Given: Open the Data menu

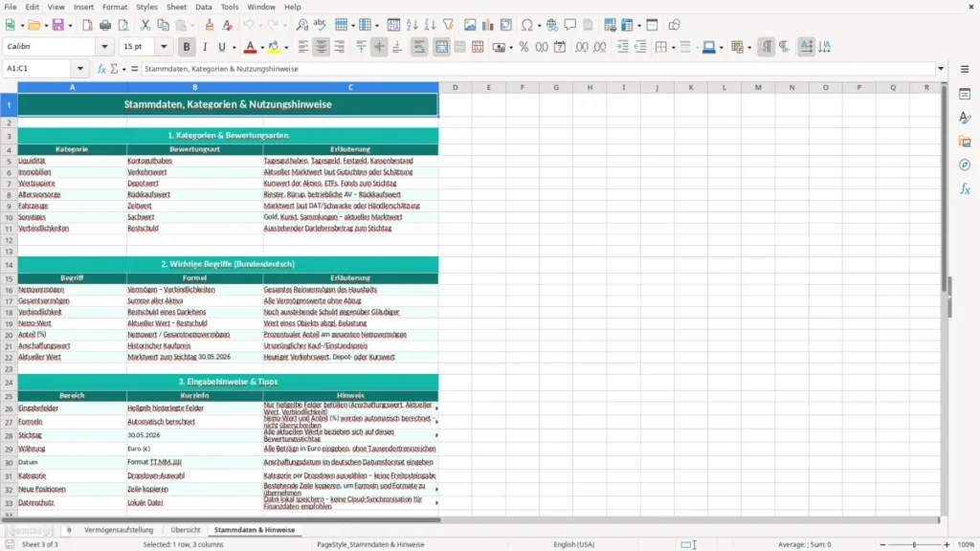Looking at the screenshot, I should tap(204, 7).
